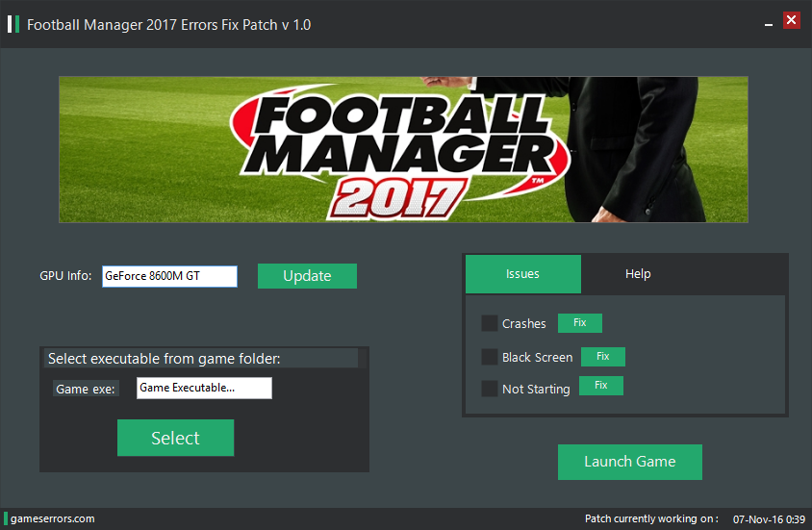The image size is (812, 530).
Task: Focus the GPU Info text field
Action: click(170, 276)
